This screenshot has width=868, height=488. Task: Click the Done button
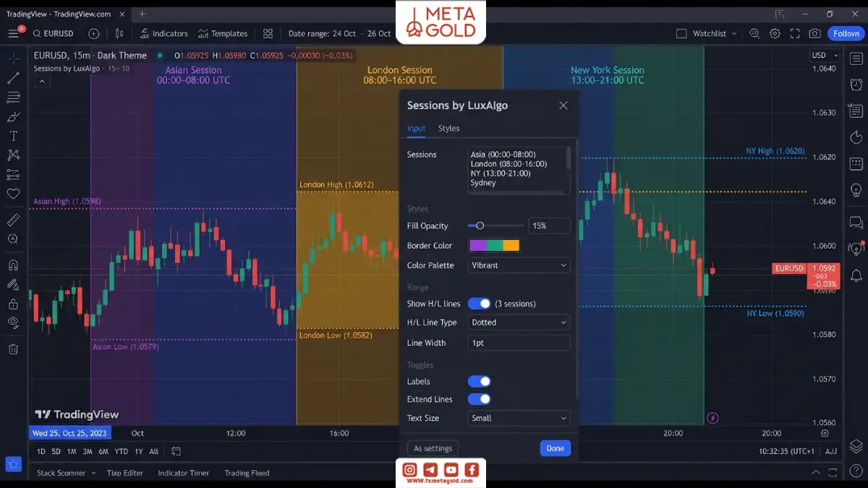point(555,448)
